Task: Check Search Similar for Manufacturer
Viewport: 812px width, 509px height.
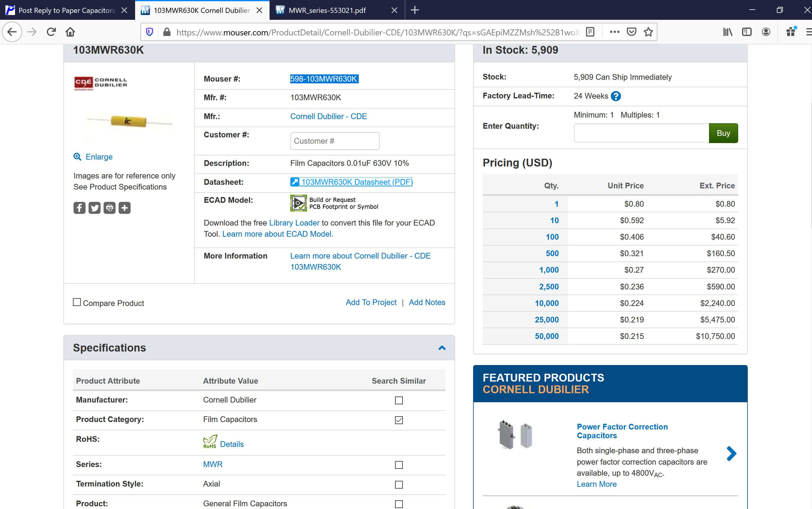Action: click(399, 400)
